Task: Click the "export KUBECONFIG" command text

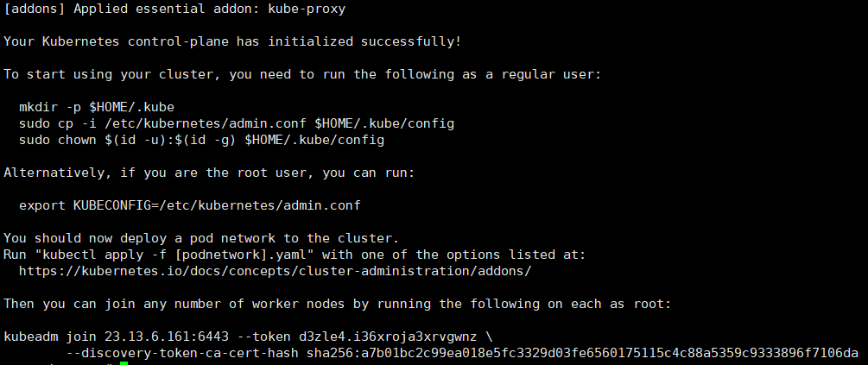Action: [86, 205]
